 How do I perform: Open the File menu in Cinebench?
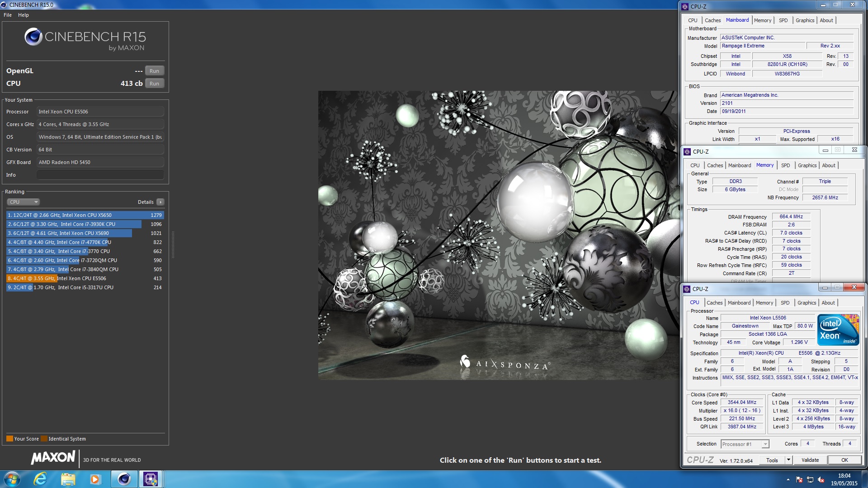click(x=8, y=15)
